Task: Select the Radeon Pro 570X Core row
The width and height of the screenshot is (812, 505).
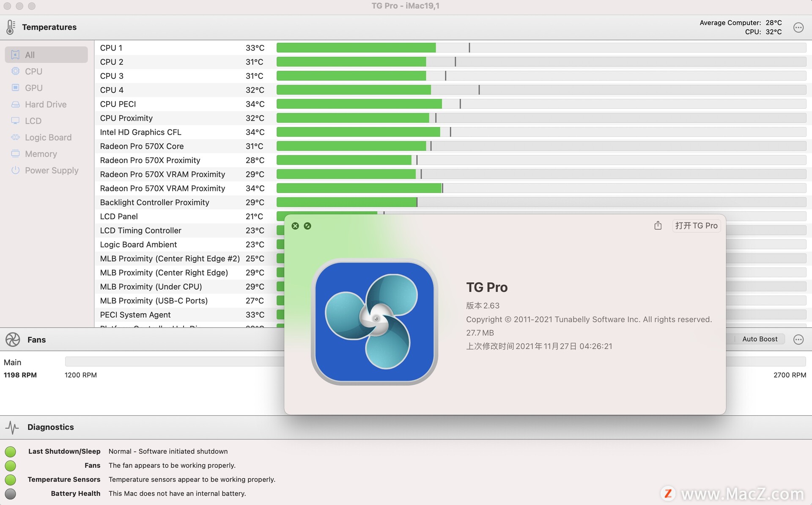Action: pyautogui.click(x=453, y=146)
